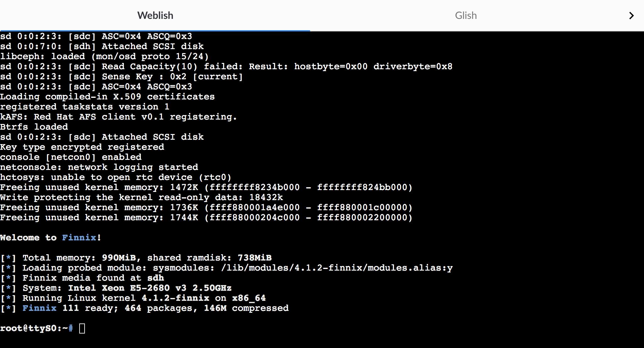Click the blue [*] bracket marker icon
The height and width of the screenshot is (348, 644).
pyautogui.click(x=8, y=258)
